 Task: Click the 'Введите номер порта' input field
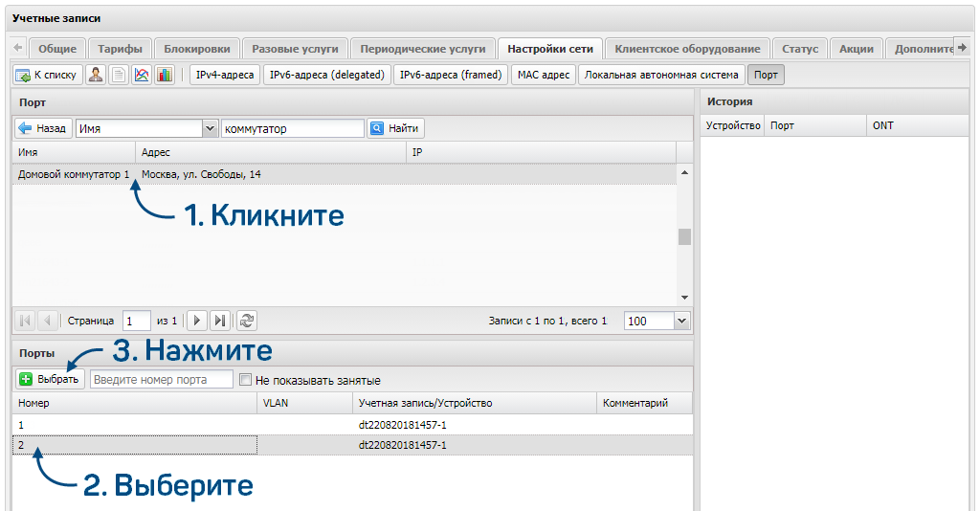(161, 379)
